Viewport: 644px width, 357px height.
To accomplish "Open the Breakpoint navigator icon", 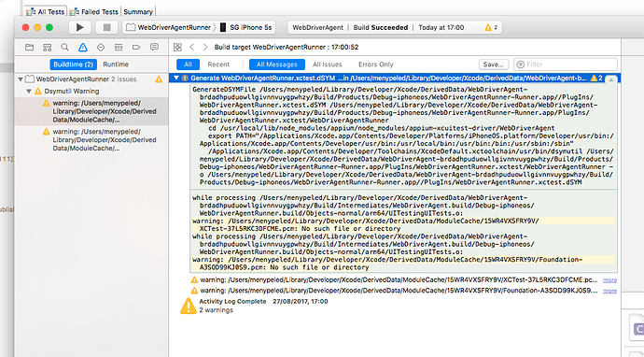I will [136, 48].
